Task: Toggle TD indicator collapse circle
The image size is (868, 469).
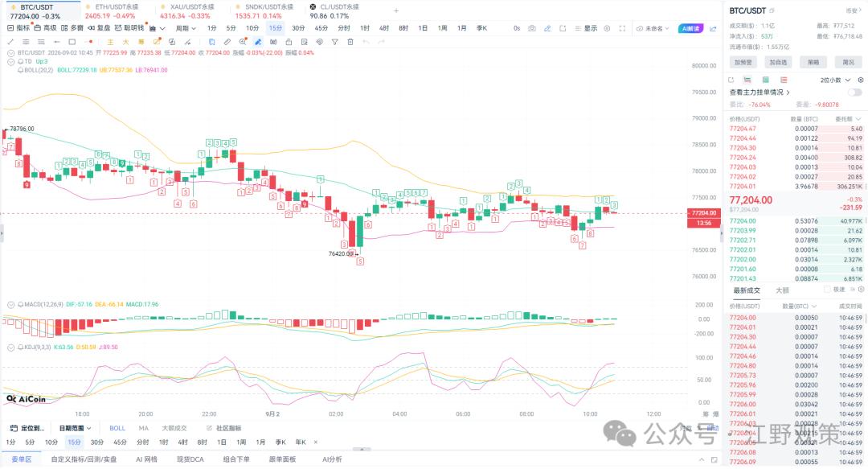Action: (x=10, y=61)
